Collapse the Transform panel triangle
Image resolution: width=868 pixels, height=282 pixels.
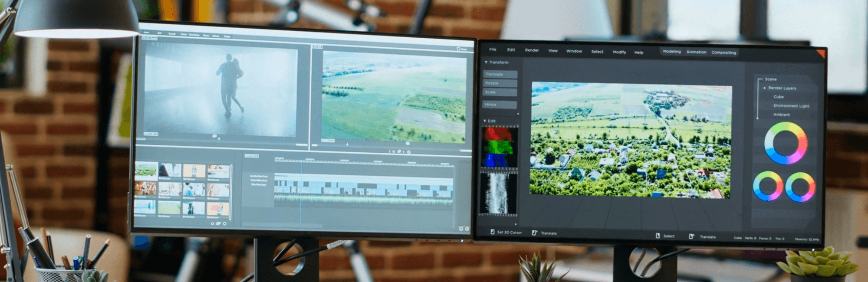point(486,62)
